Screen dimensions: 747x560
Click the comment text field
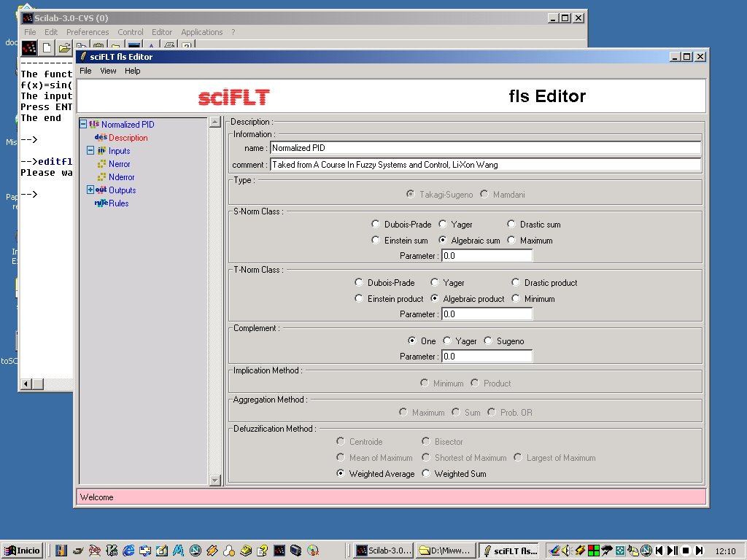tap(485, 165)
